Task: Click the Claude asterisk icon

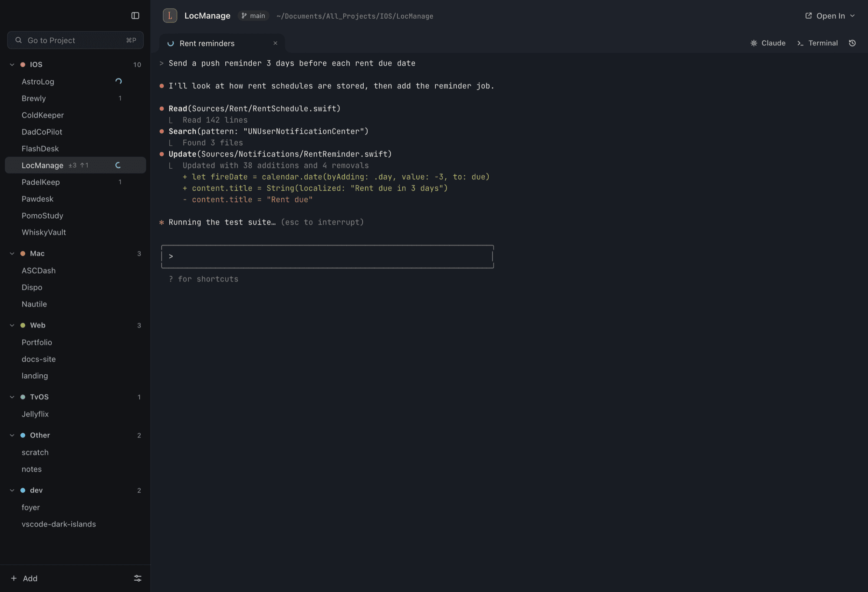Action: point(754,43)
